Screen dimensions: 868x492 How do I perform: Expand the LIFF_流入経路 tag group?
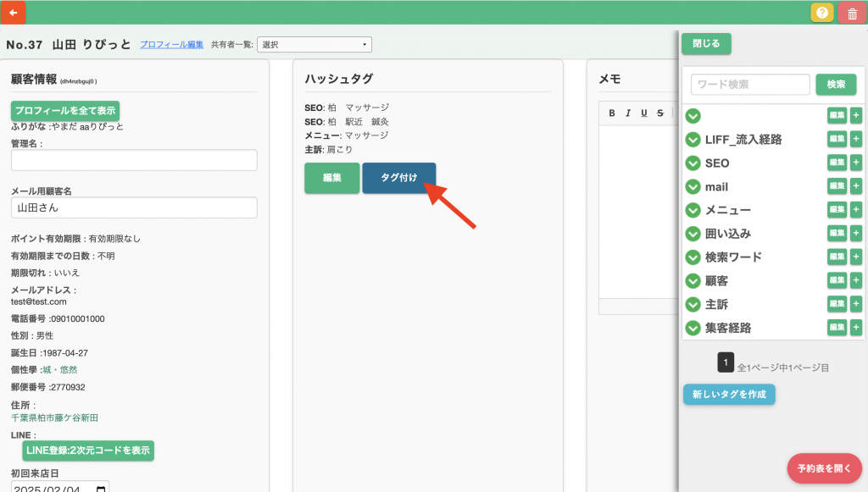[x=693, y=140]
